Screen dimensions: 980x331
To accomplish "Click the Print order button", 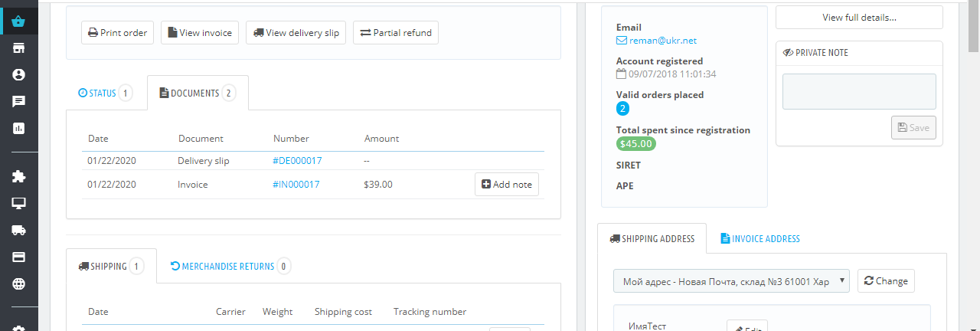I will pos(118,33).
